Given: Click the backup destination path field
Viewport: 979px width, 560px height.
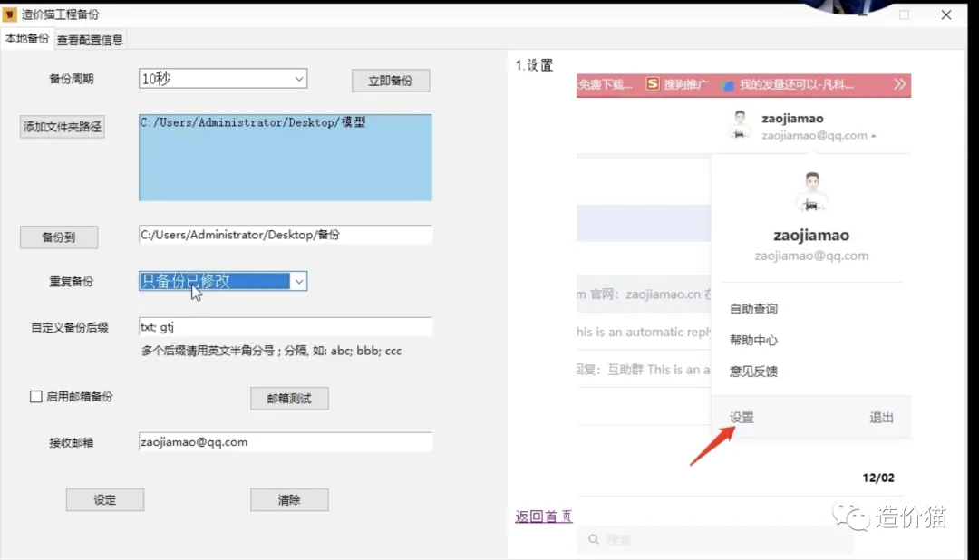Looking at the screenshot, I should click(285, 235).
